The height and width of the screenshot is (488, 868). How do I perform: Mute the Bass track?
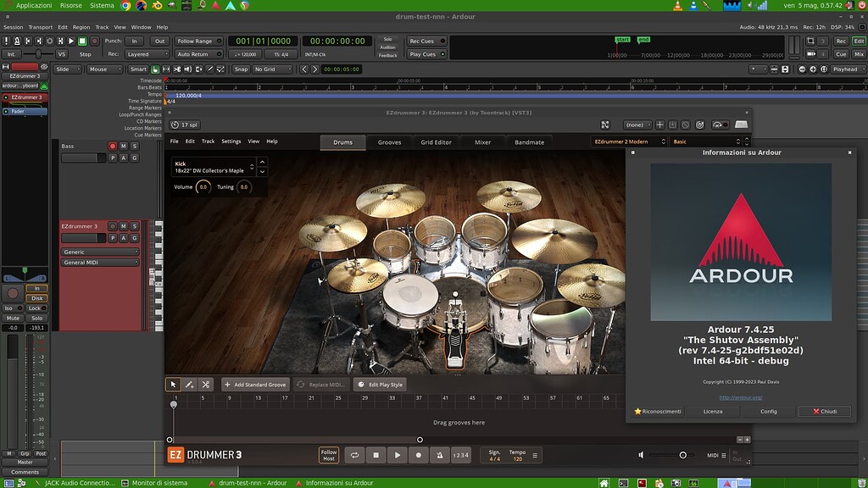(124, 146)
